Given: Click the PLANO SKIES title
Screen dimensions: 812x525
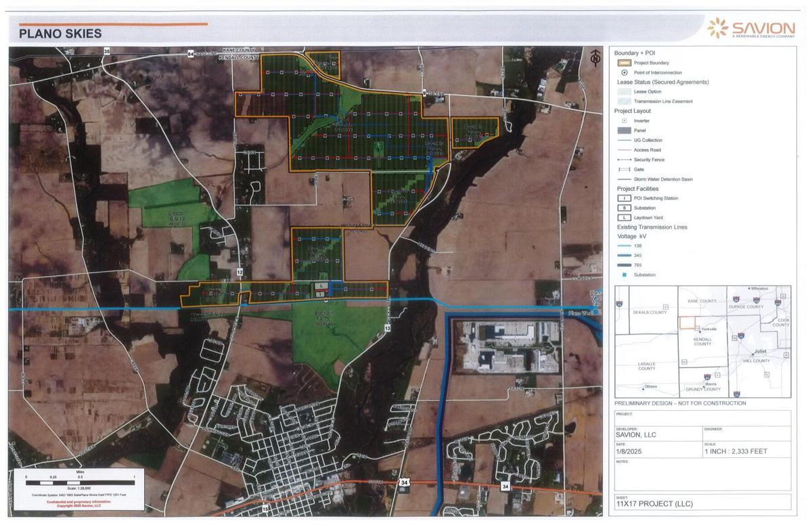Looking at the screenshot, I should (x=60, y=33).
